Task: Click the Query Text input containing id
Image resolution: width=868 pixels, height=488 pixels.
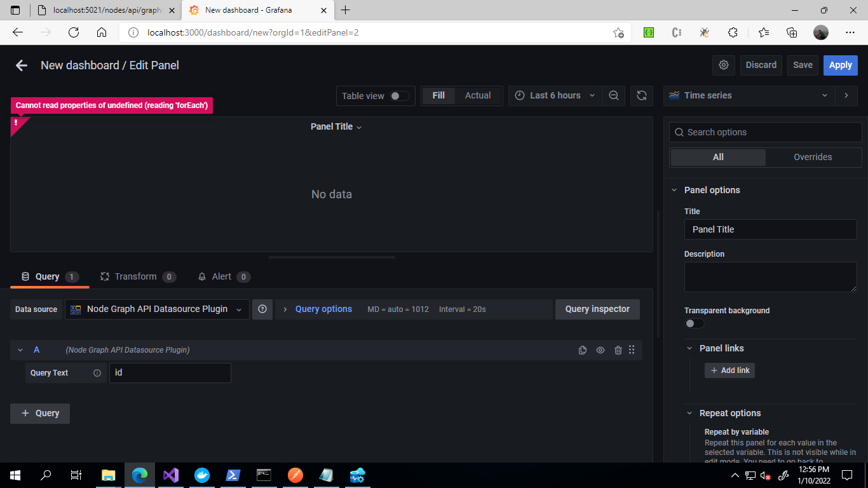Action: click(170, 373)
